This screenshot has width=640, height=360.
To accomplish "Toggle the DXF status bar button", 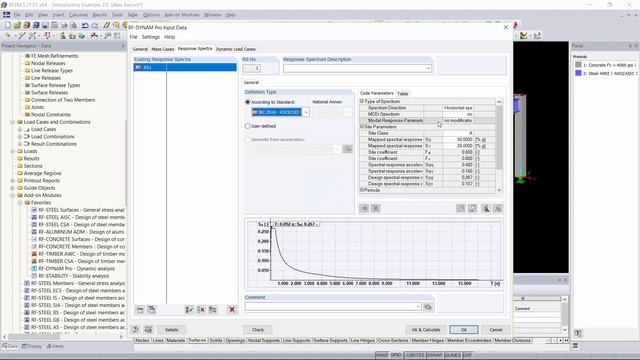I will (x=468, y=355).
